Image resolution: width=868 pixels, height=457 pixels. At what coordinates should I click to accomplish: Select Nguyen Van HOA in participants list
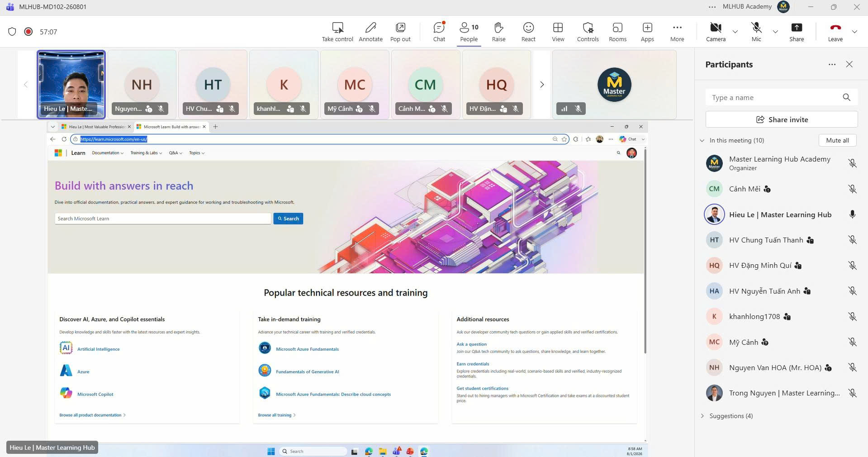pos(781,367)
